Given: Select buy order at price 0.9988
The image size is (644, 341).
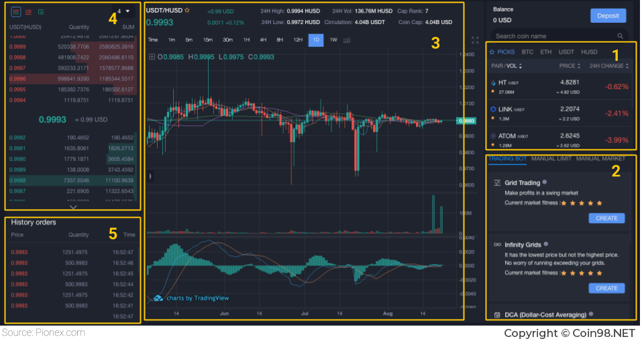Looking at the screenshot, I should (73, 181).
